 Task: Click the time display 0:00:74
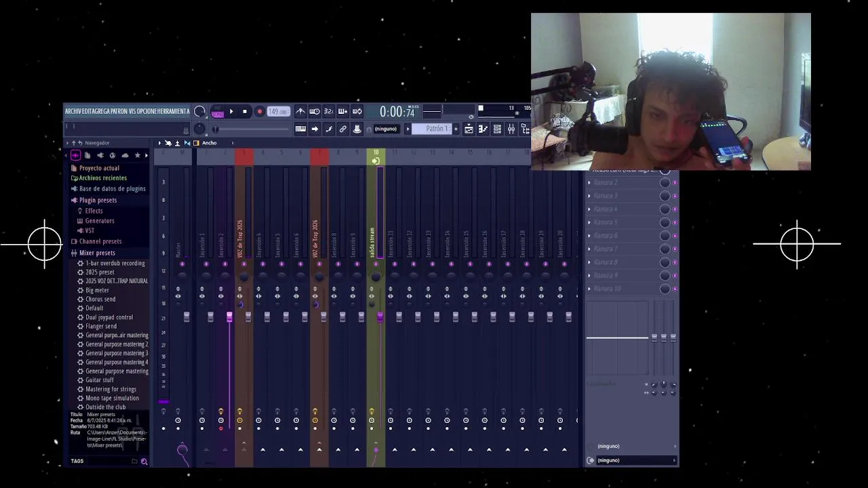tap(397, 112)
